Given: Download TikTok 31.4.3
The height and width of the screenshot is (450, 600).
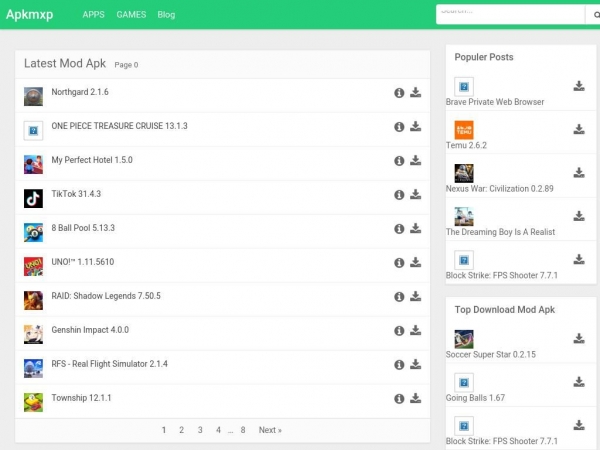Looking at the screenshot, I should tap(416, 195).
